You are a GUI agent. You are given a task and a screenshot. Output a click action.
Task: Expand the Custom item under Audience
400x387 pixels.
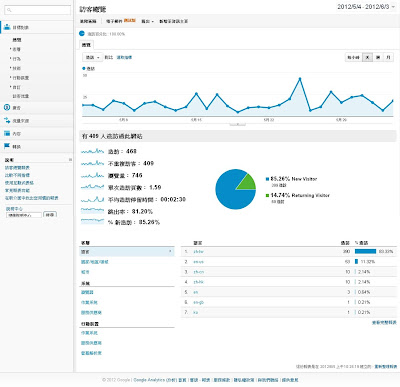[16, 87]
